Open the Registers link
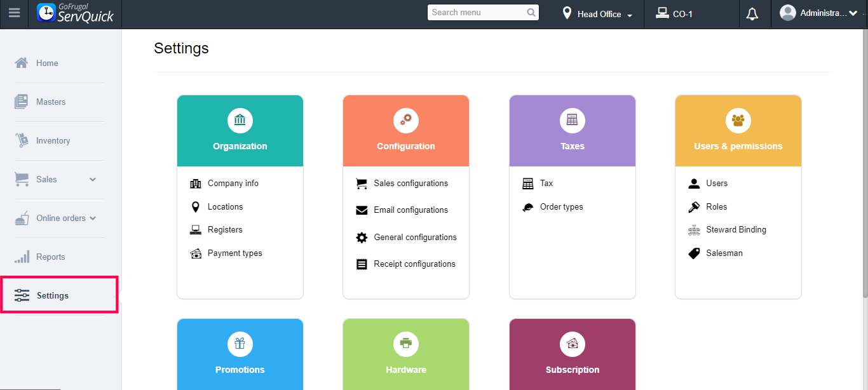Image resolution: width=868 pixels, height=390 pixels. (x=225, y=229)
